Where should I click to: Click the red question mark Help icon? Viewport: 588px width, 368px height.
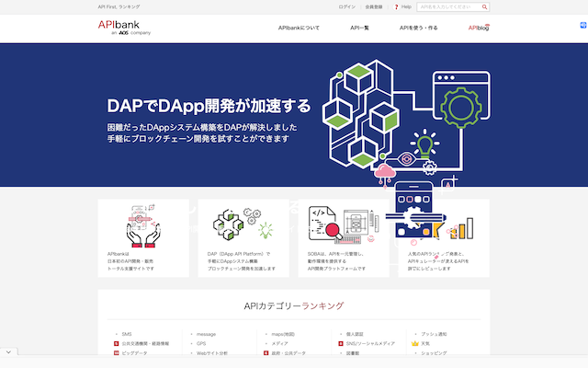point(396,6)
